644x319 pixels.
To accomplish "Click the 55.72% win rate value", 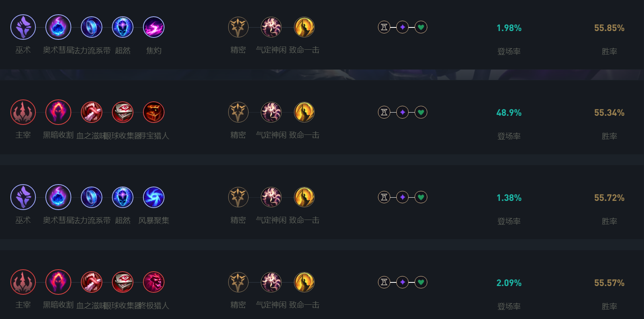I will click(x=609, y=198).
